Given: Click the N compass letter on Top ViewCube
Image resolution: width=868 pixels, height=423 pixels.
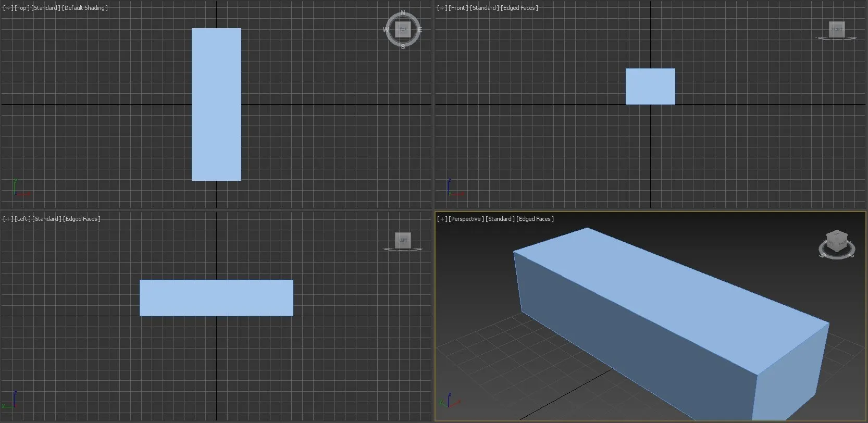Looking at the screenshot, I should coord(403,13).
